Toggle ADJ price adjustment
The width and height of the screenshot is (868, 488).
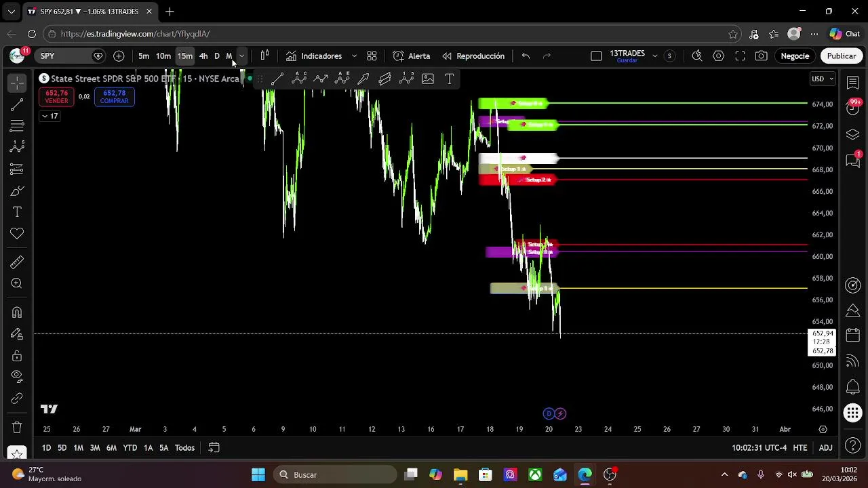click(x=825, y=448)
